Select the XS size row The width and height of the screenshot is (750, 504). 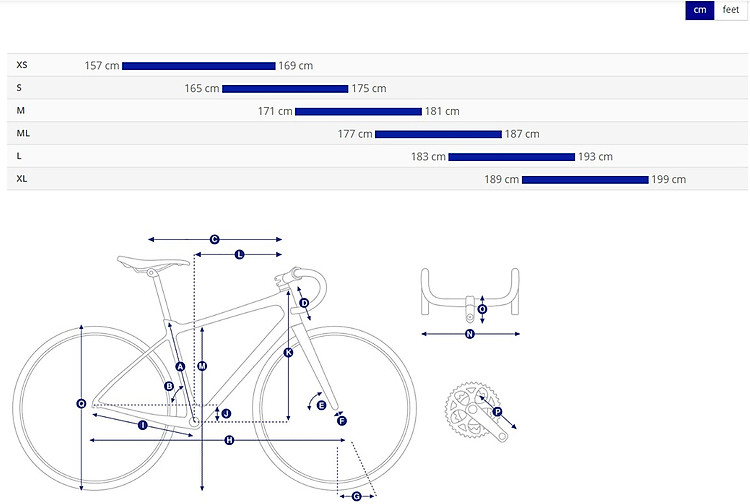(x=22, y=65)
